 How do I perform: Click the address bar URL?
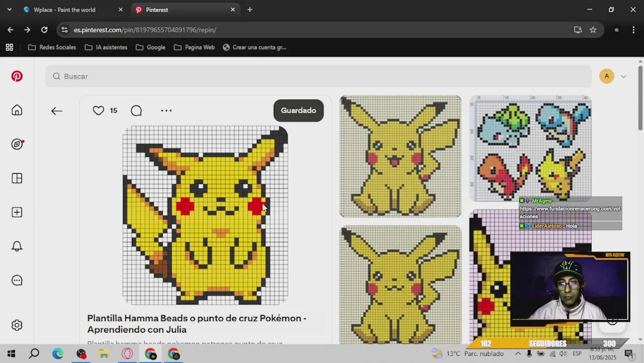click(x=145, y=30)
